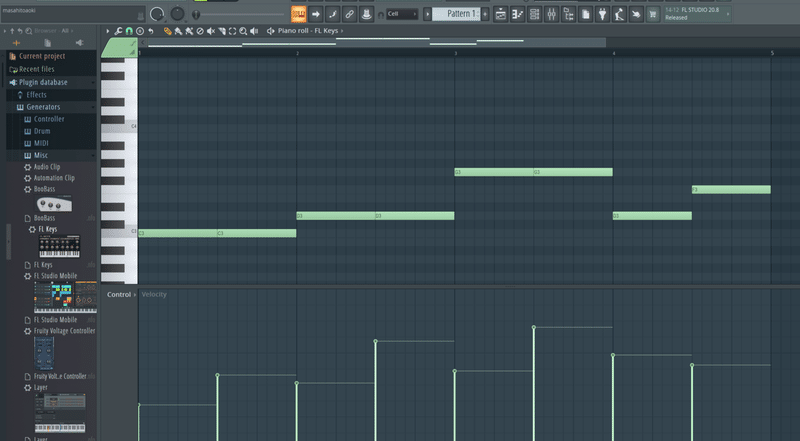Select the Slice tool
The image size is (800, 441).
(222, 31)
